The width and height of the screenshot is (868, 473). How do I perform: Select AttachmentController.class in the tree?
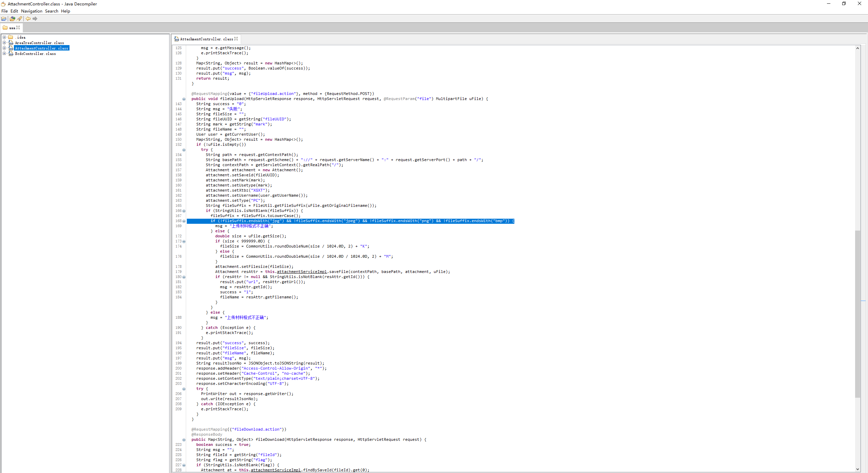tap(42, 48)
